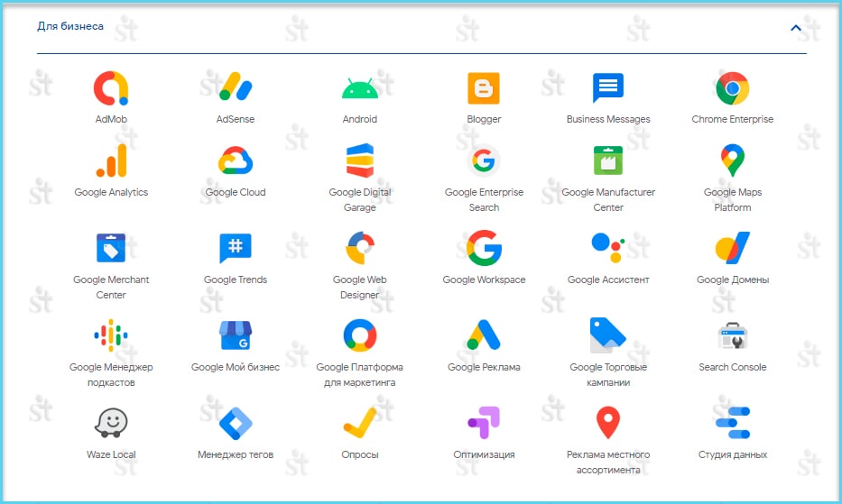Click the Google Web Designer label

360,287
